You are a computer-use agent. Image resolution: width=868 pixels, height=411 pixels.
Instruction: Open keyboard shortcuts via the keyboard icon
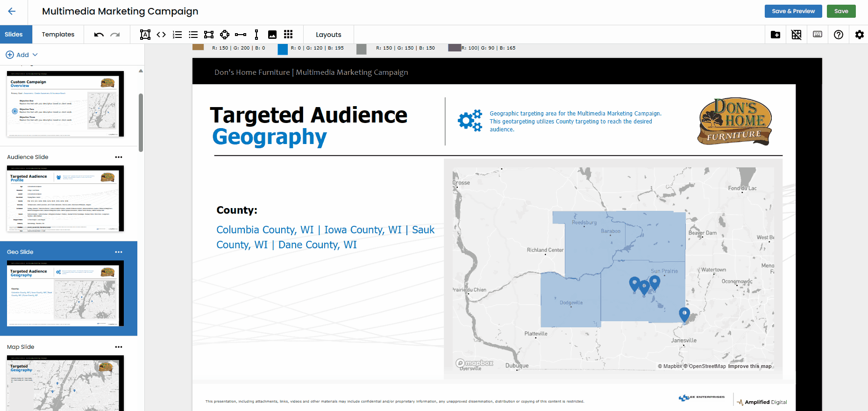818,35
